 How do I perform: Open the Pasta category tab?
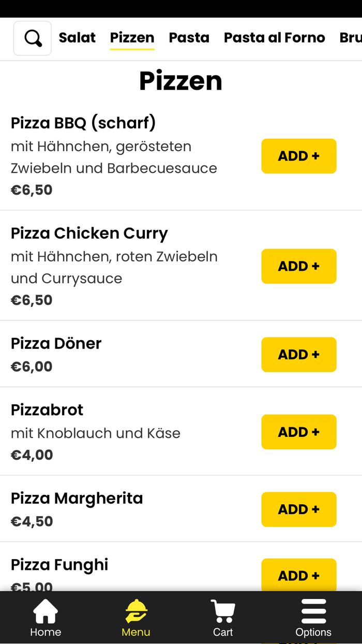189,37
